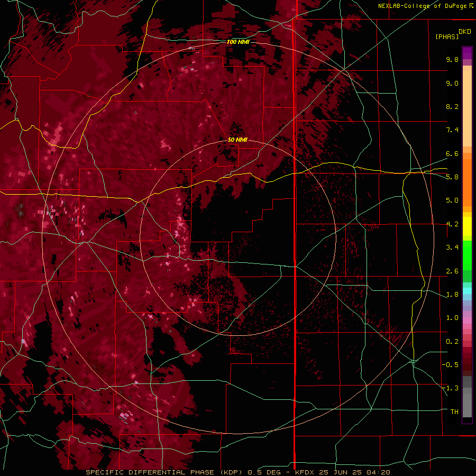Click the 6.6 legend value

pos(452,153)
